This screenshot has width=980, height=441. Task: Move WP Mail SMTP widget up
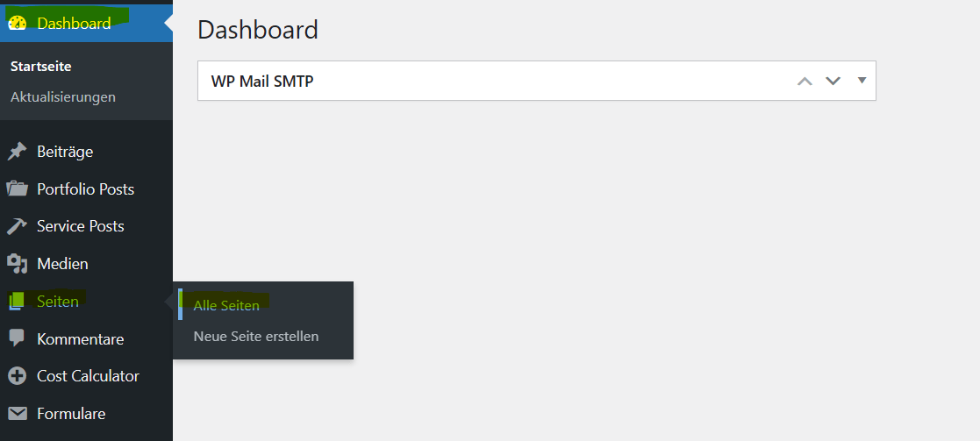point(805,82)
